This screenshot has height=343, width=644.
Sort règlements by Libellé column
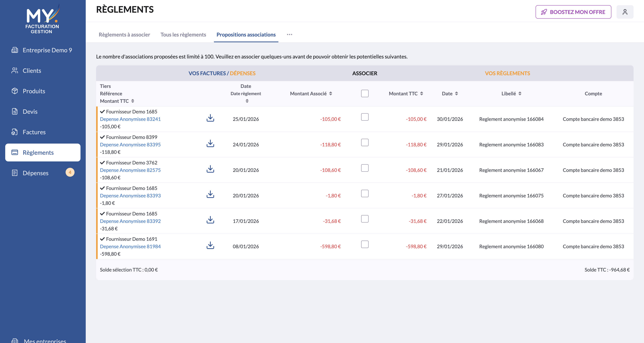(520, 93)
